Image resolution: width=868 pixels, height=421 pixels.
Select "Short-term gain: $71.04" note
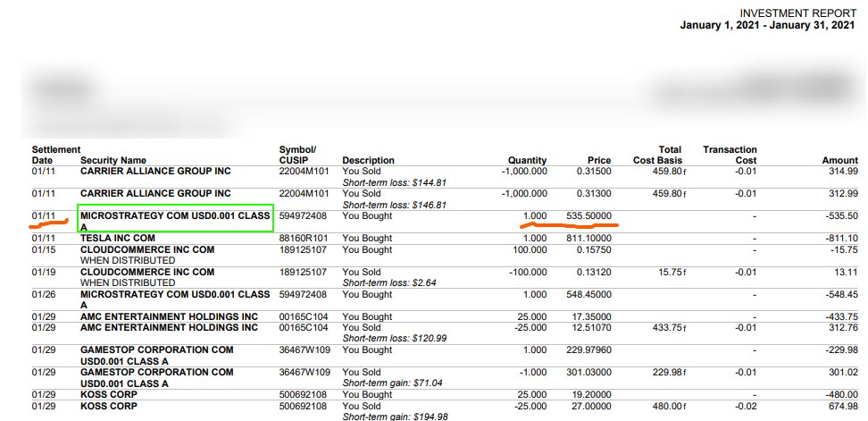pos(392,383)
